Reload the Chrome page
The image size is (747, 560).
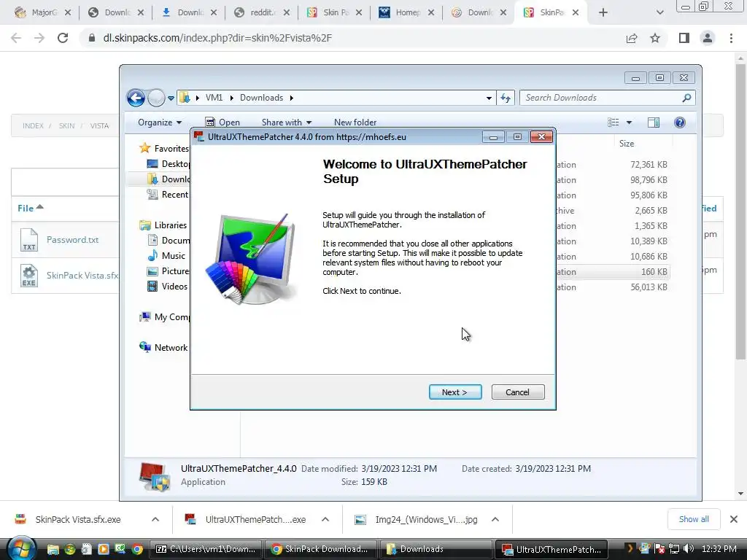tap(63, 38)
